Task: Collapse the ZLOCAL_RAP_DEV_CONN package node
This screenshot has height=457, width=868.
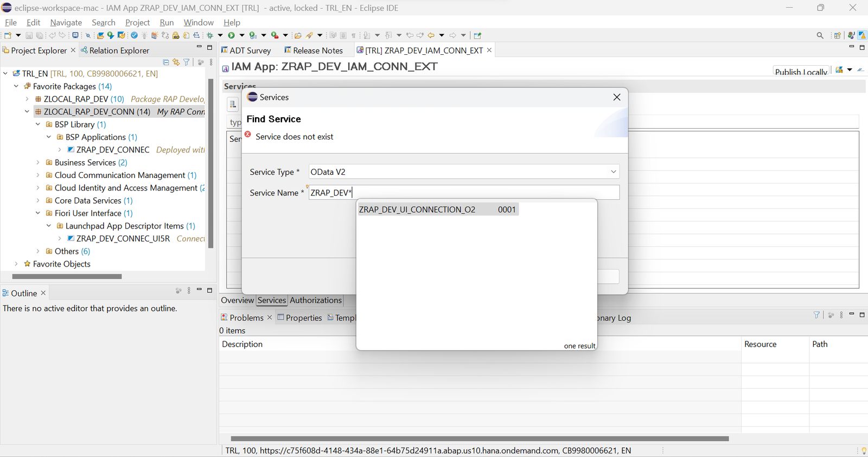Action: tap(27, 112)
